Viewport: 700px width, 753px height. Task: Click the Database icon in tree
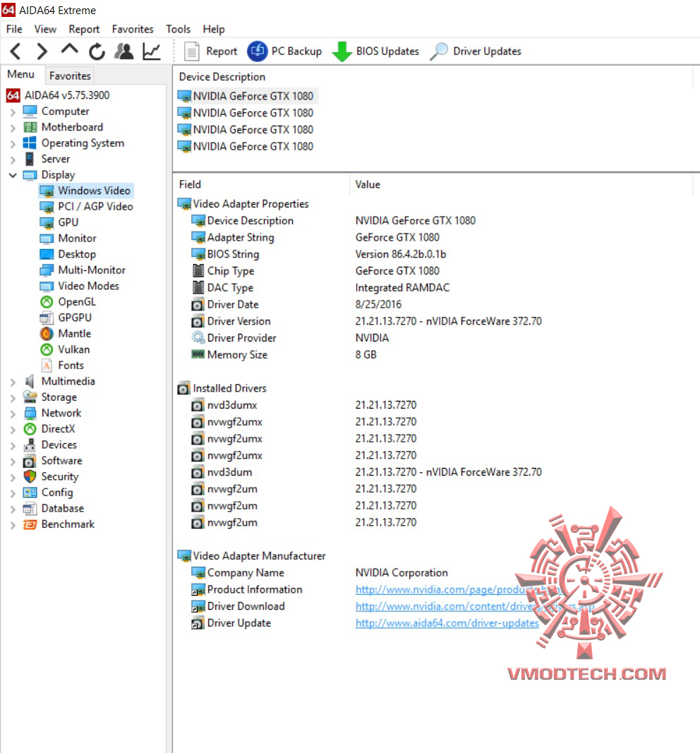tap(30, 509)
